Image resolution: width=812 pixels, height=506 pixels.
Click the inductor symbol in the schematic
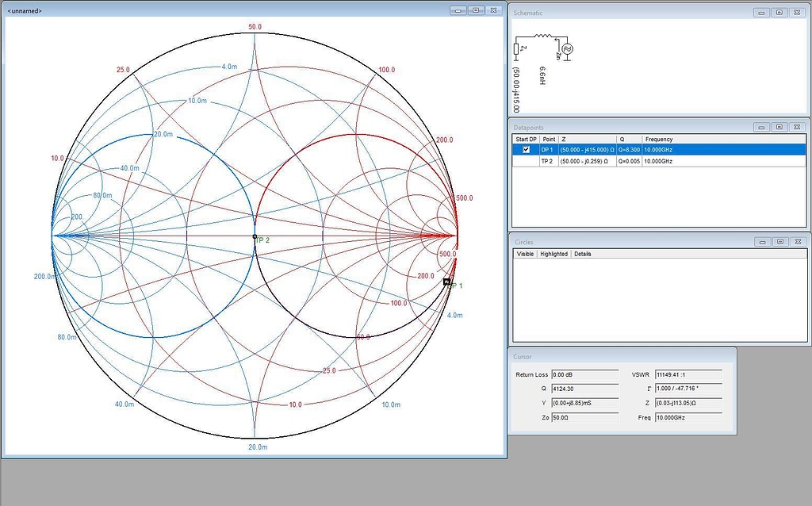pyautogui.click(x=543, y=36)
